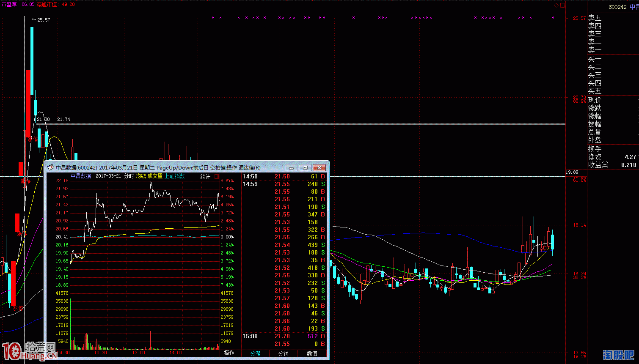Select tick row 21.66 with 22 B
Viewport: 639px width, 364px height.
(284, 321)
